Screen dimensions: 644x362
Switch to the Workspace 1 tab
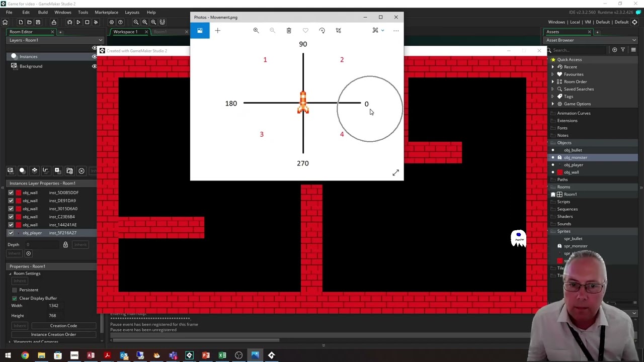click(125, 32)
